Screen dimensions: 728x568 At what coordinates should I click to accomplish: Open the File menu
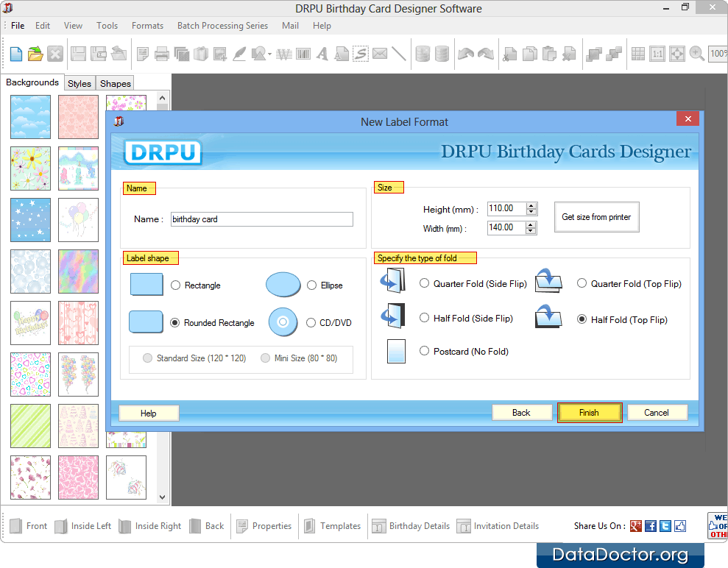pos(18,26)
